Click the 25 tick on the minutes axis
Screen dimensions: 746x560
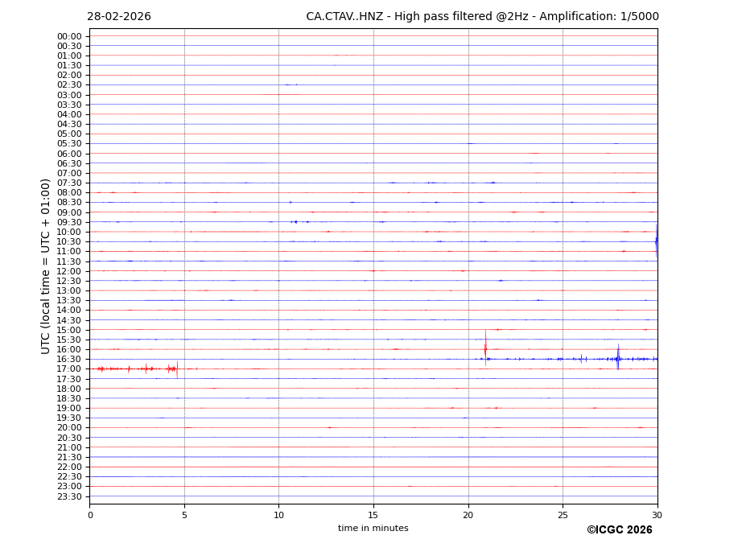pyautogui.click(x=563, y=515)
